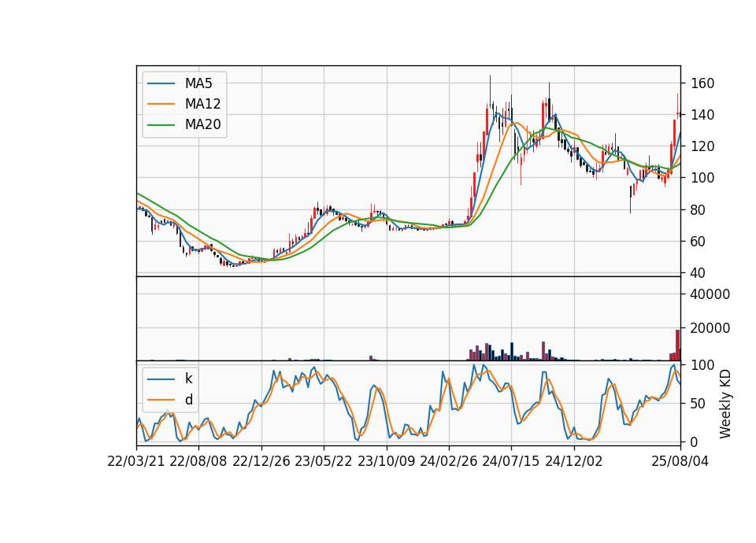756x543 pixels.
Task: Click the 40000 volume axis label
Action: (710, 294)
